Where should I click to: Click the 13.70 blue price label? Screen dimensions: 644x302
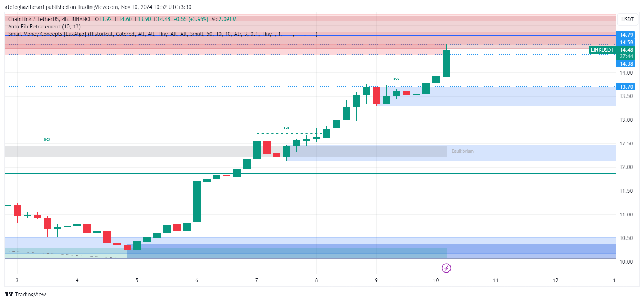pyautogui.click(x=626, y=87)
